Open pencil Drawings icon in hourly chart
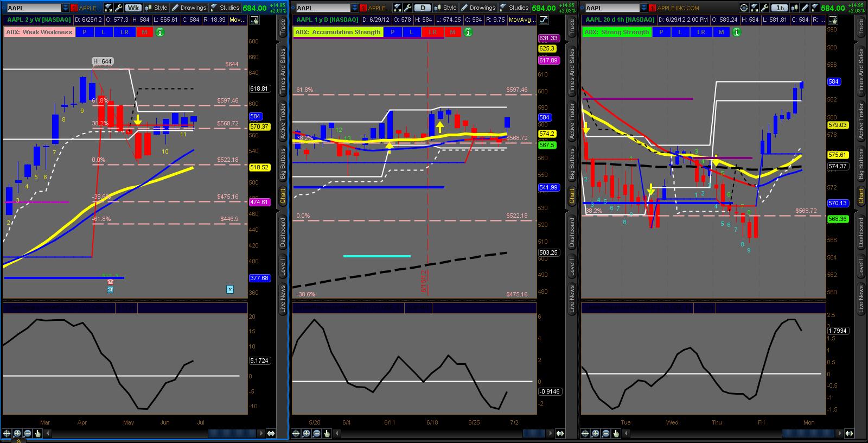Viewport: 868px width, 443px height. click(x=805, y=8)
